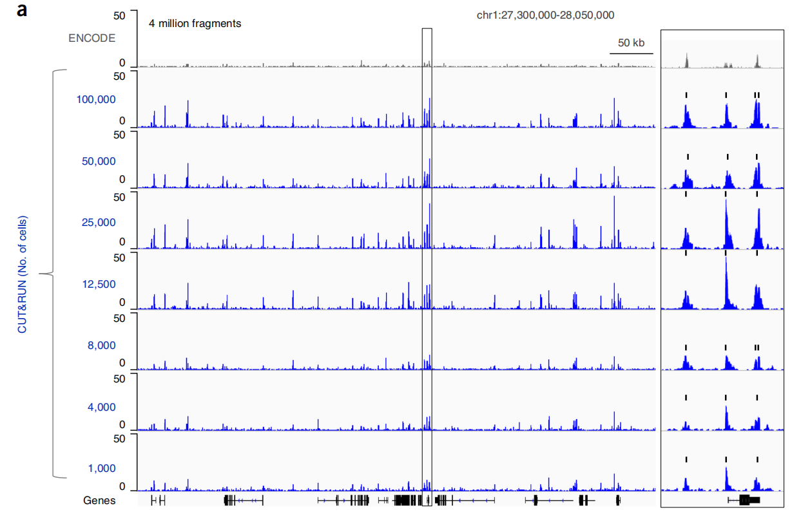Click the chr1:27,300,000-28,050,000 coordinate text

pyautogui.click(x=545, y=15)
